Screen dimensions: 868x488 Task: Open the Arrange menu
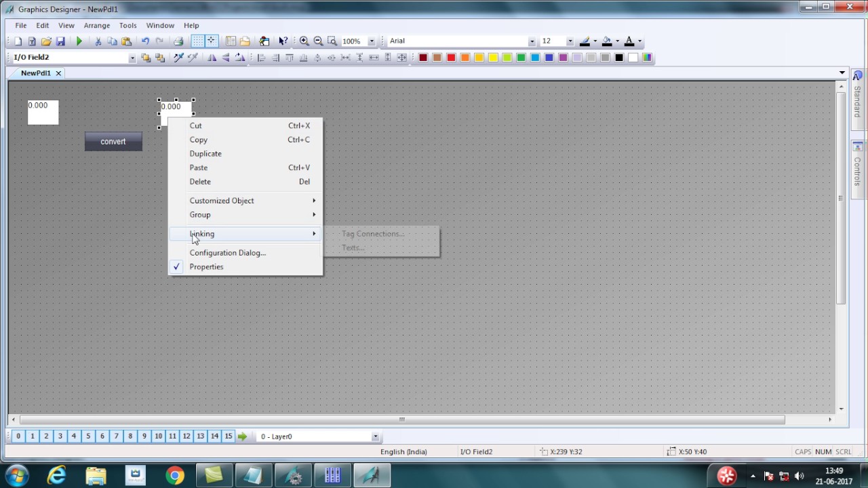97,26
